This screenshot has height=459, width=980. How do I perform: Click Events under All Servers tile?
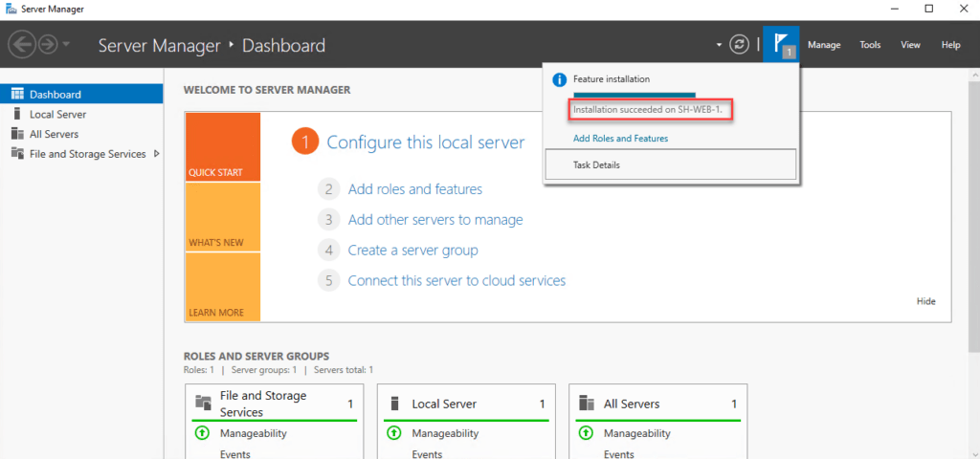(x=619, y=454)
